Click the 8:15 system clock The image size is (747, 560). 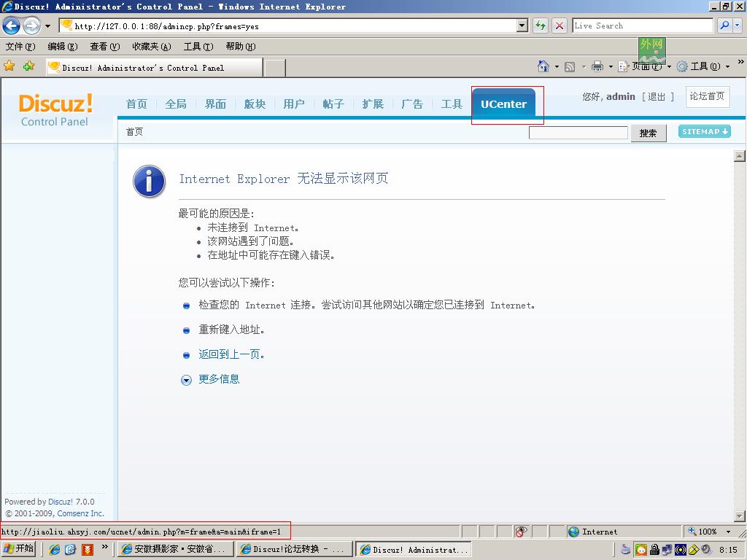click(728, 550)
